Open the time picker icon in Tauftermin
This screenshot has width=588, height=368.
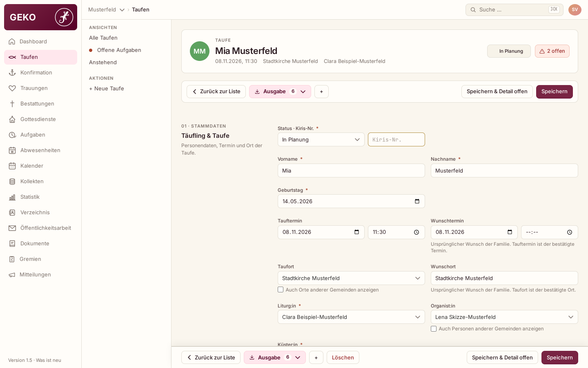[416, 232]
